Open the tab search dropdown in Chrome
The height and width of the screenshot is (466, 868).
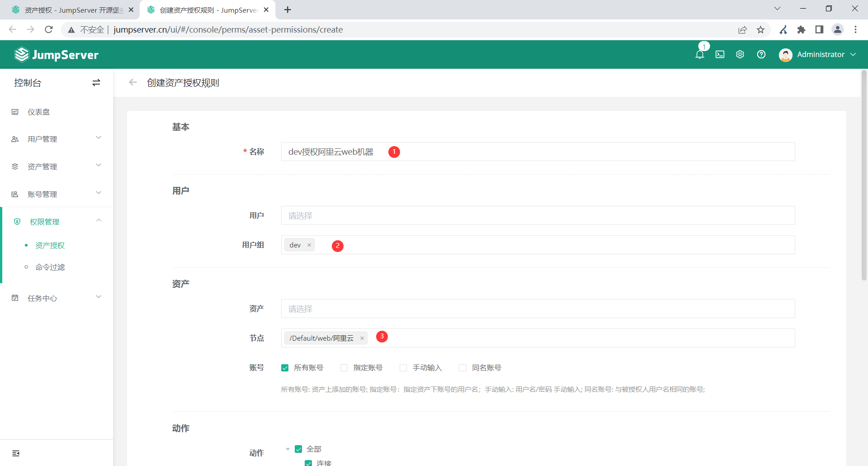click(778, 9)
